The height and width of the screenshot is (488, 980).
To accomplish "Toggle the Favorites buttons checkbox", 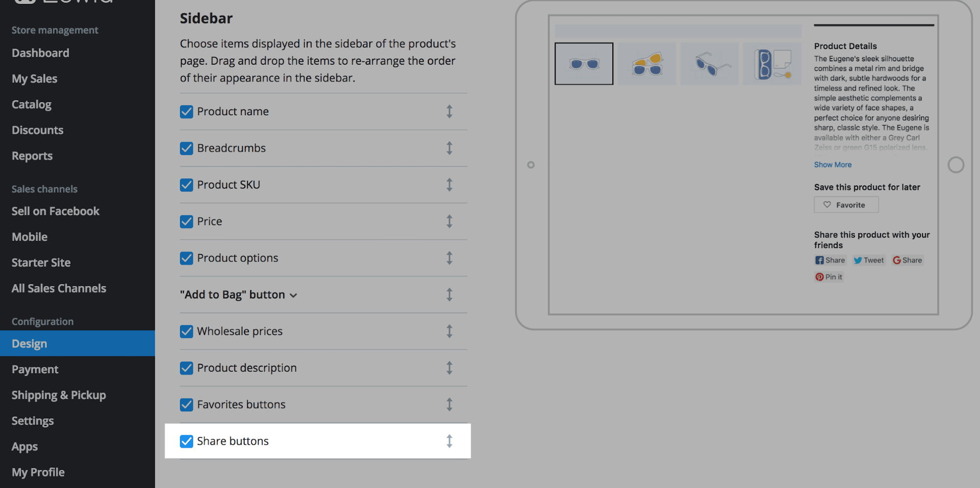I will click(x=186, y=405).
